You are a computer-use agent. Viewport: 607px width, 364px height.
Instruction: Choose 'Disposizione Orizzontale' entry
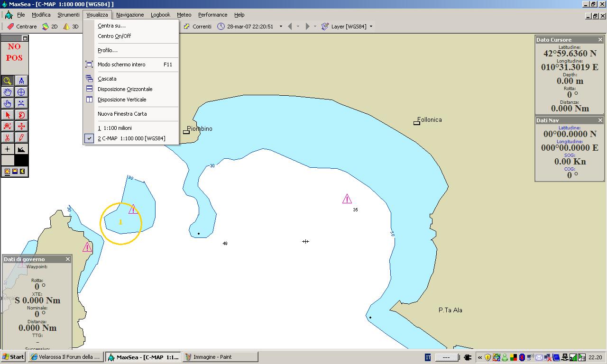pyautogui.click(x=131, y=89)
